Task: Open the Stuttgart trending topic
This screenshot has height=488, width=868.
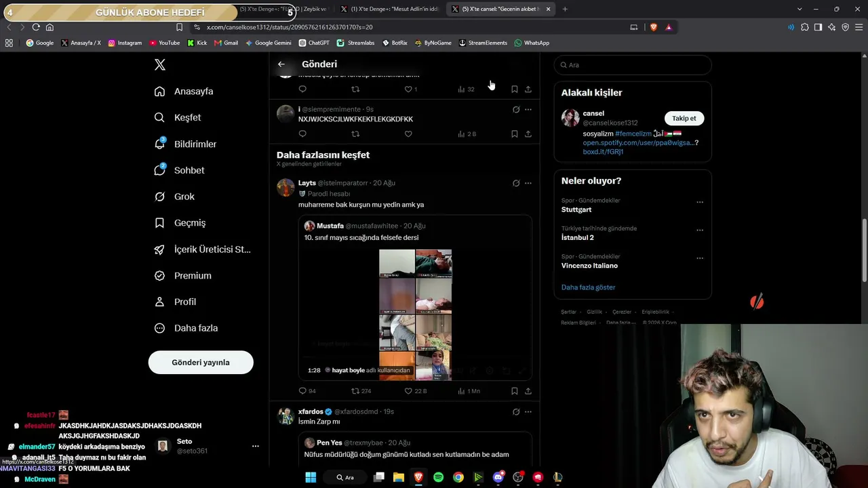Action: [576, 209]
